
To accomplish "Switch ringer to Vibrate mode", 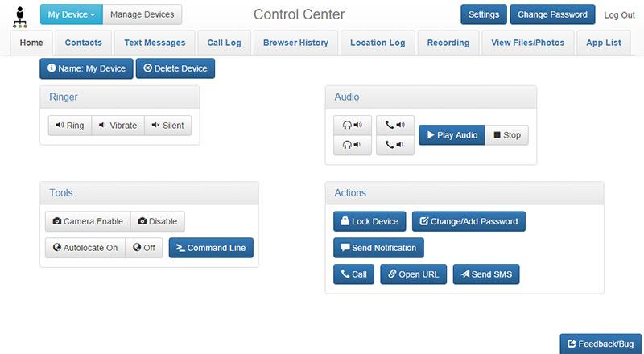I will click(118, 126).
